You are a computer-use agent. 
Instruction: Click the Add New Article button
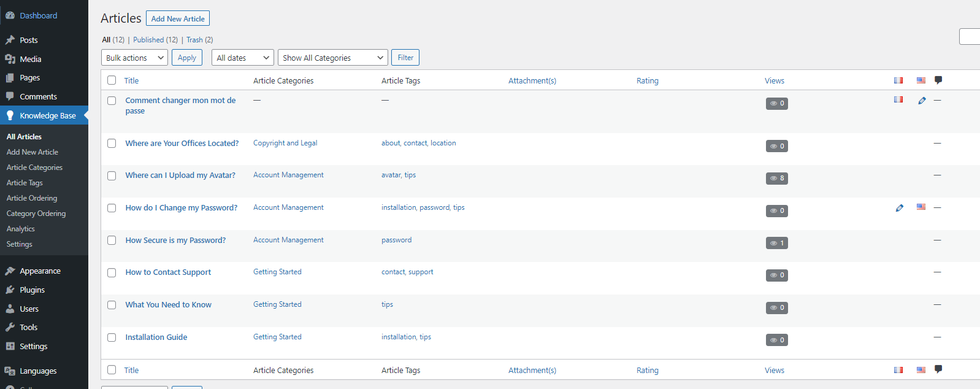[178, 18]
